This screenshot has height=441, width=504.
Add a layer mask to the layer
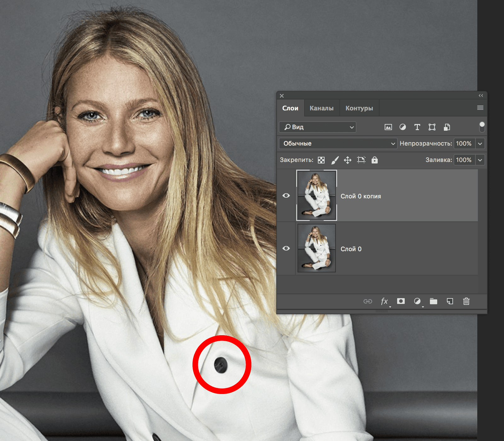coord(401,301)
